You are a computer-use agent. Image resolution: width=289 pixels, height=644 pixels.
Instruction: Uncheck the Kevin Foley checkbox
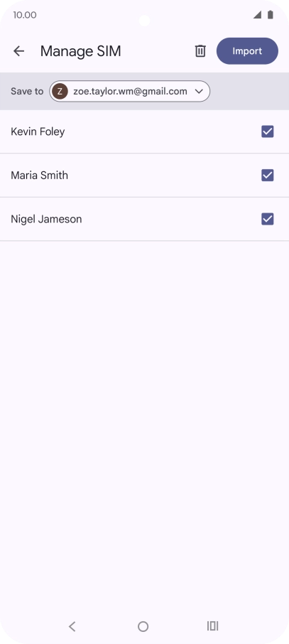[268, 132]
